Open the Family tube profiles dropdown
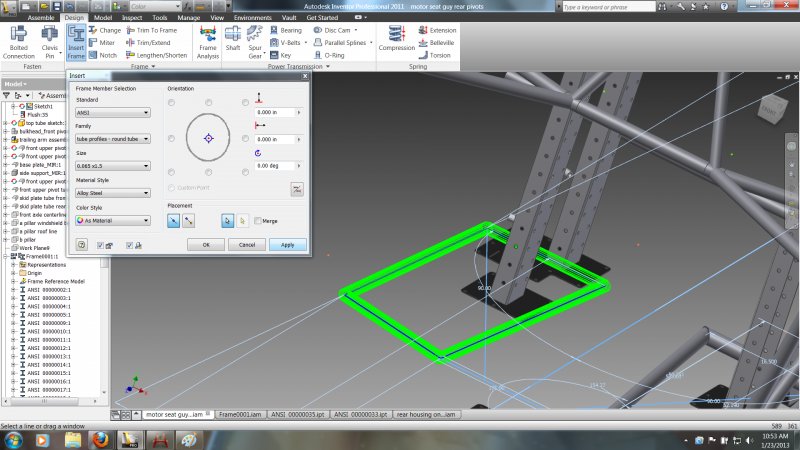The height and width of the screenshot is (450, 800). click(x=112, y=139)
